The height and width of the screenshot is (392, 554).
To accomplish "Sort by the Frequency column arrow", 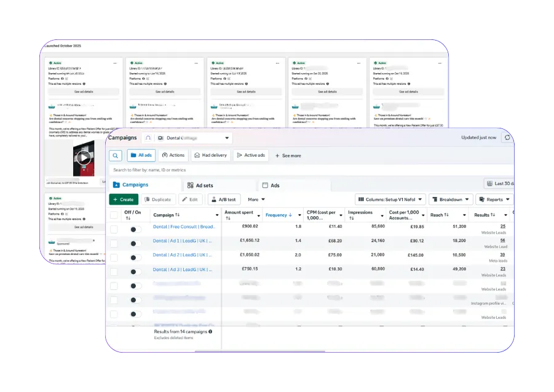I will point(290,214).
